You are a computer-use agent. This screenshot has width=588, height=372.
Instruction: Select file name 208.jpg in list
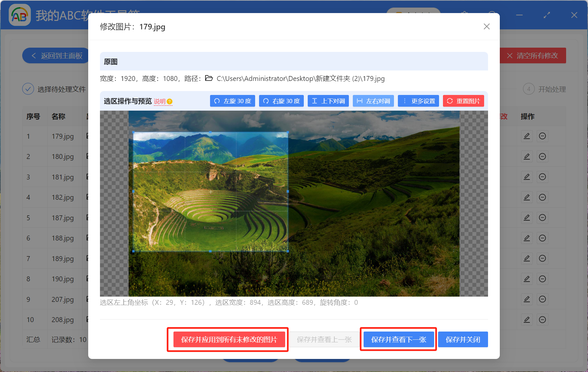[63, 320]
